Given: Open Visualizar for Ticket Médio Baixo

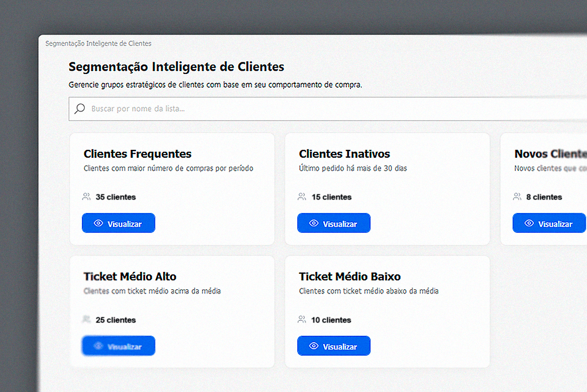Looking at the screenshot, I should pyautogui.click(x=334, y=346).
